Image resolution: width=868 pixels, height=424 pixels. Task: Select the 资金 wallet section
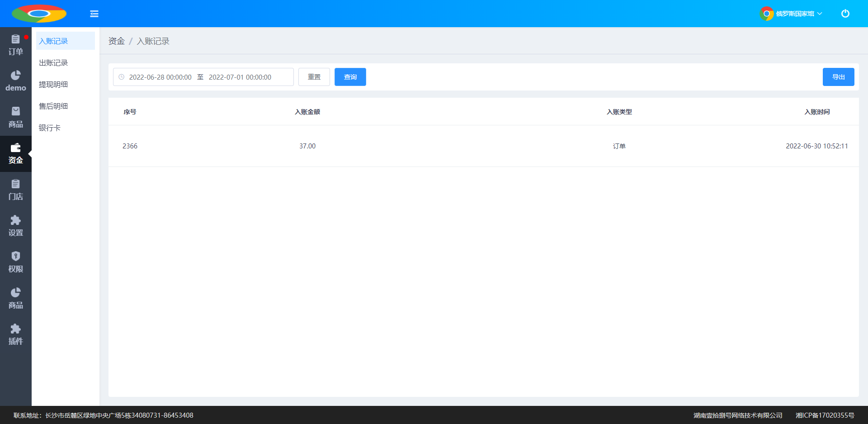click(16, 154)
